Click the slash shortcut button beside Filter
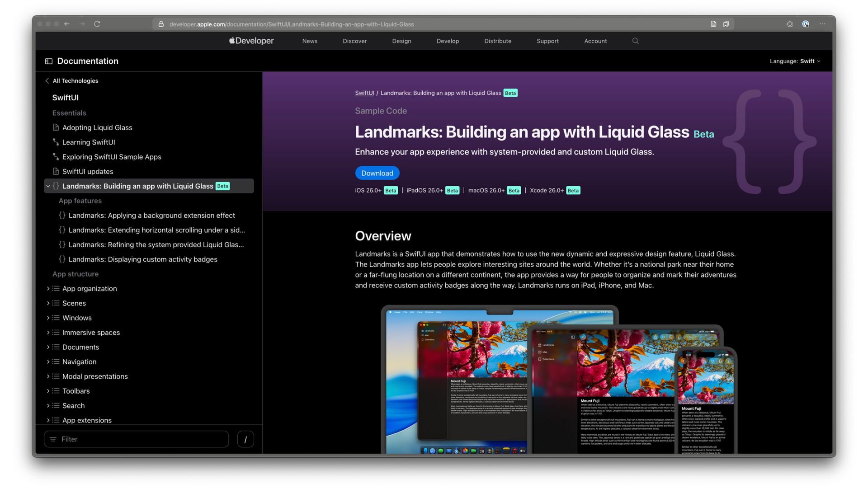Viewport: 868px width, 488px height. [x=245, y=439]
